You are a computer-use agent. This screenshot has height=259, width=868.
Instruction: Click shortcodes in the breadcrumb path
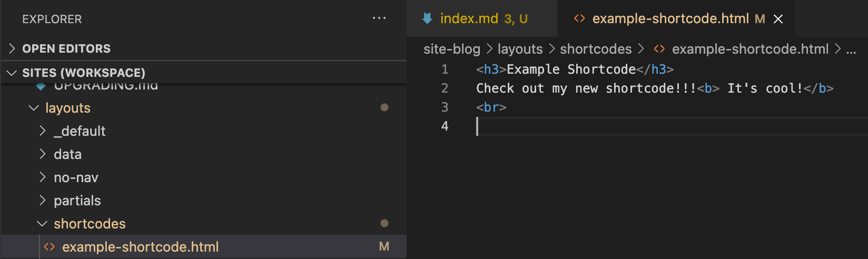(x=596, y=49)
